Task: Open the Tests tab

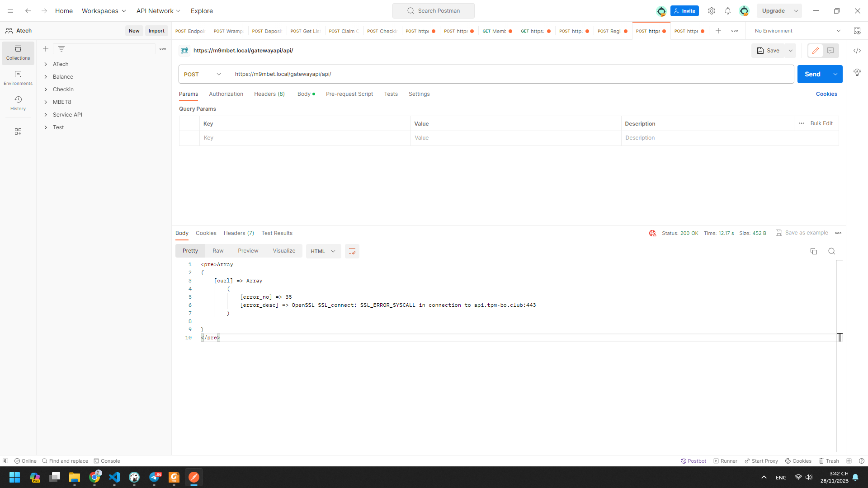Action: (x=391, y=94)
